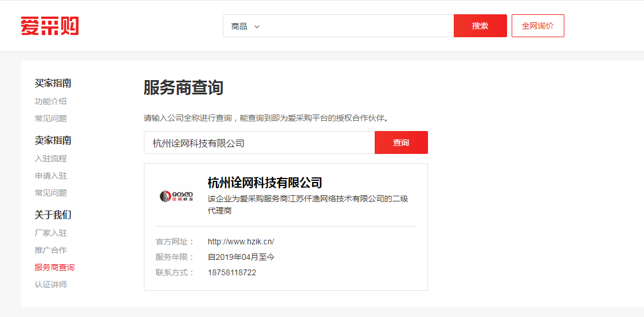Click the 联系方式： label
This screenshot has height=317, width=644.
click(175, 273)
